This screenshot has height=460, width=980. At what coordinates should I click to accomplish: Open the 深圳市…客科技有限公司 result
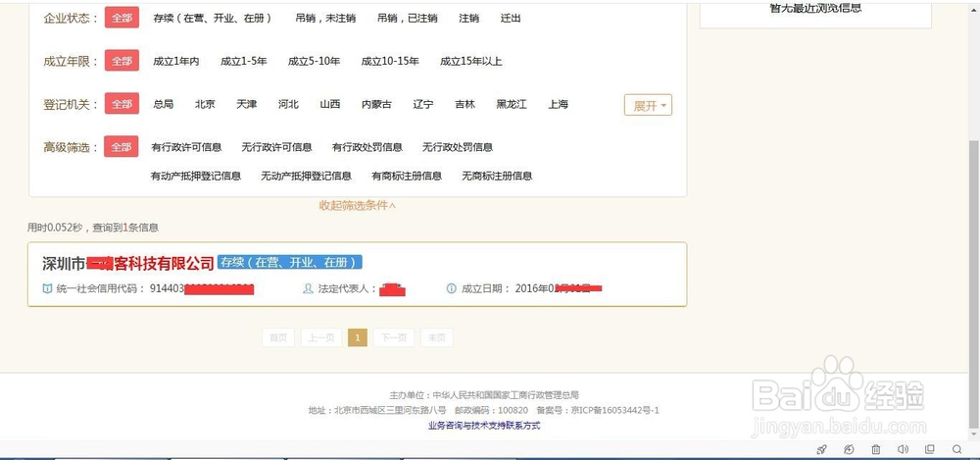pos(128,264)
